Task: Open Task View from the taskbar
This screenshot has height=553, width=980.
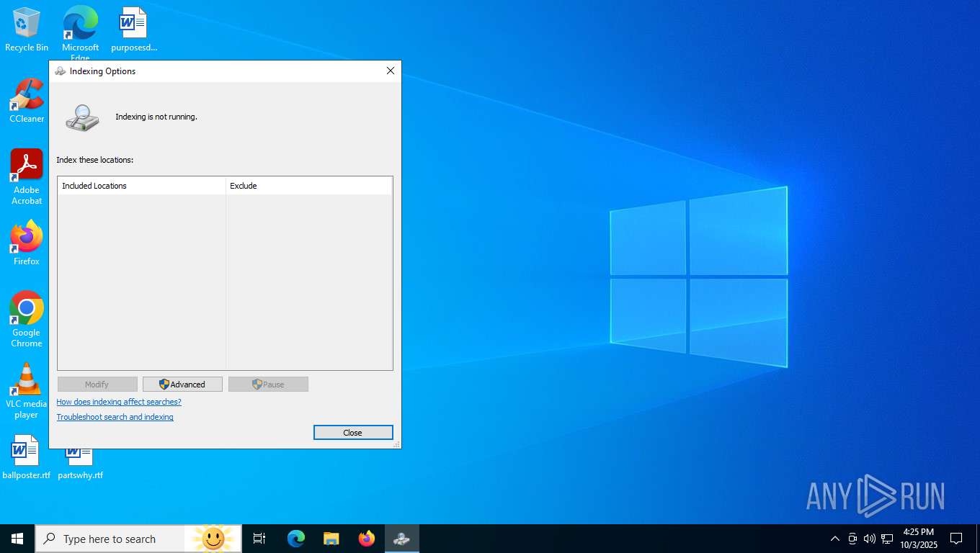Action: tap(259, 539)
